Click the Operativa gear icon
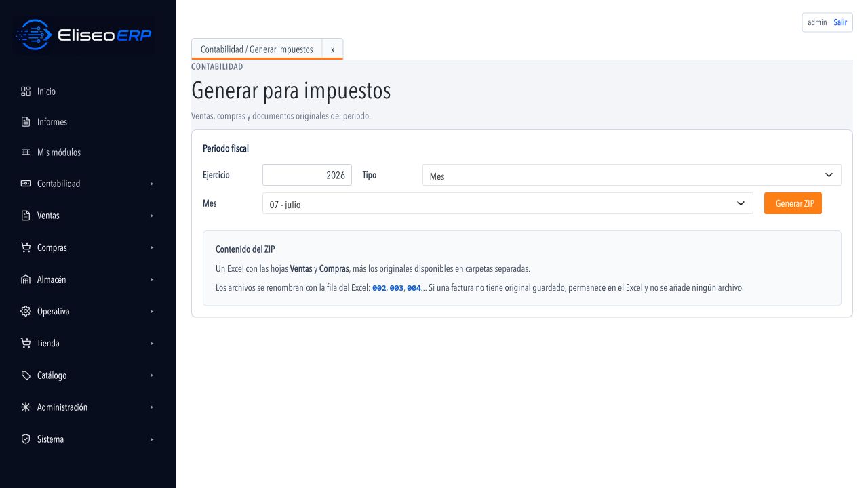Viewport: 868px width, 488px height. point(26,311)
